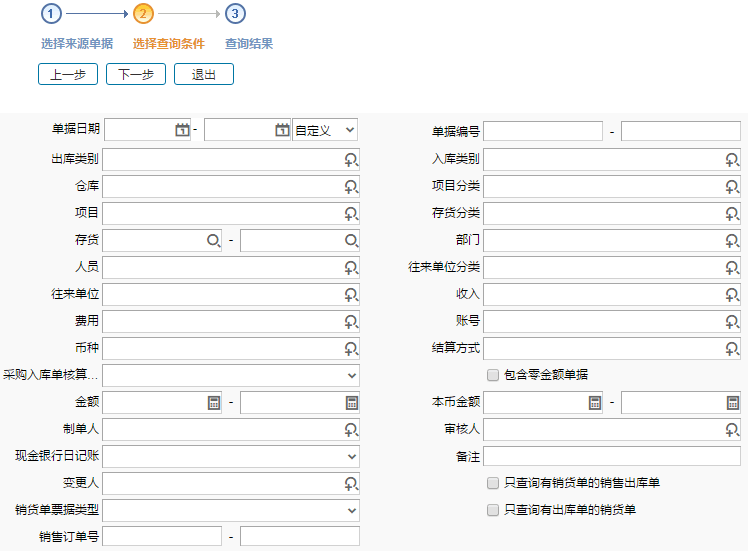Click lookup icon in 出库类别 field
Viewport: 748px width, 551px height.
click(x=351, y=160)
